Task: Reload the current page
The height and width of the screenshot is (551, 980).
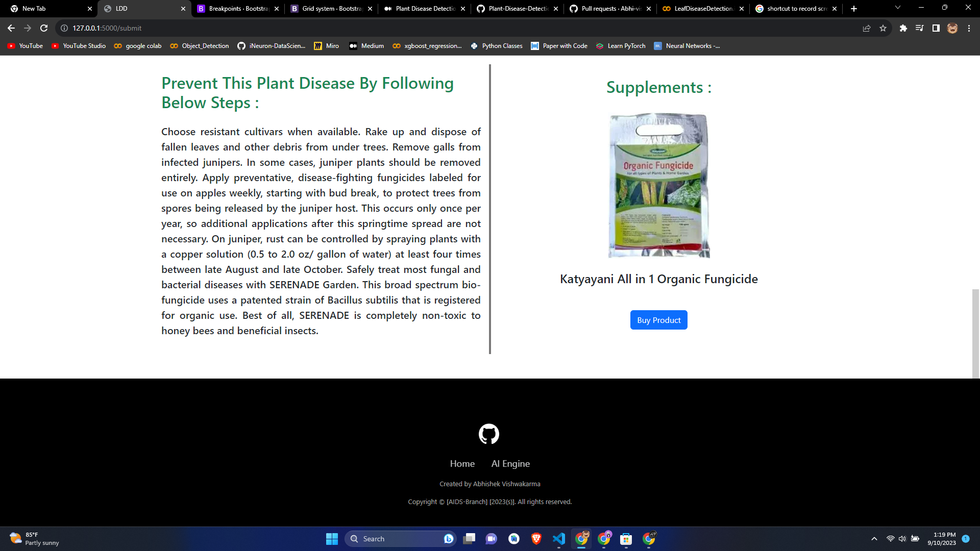Action: click(43, 28)
